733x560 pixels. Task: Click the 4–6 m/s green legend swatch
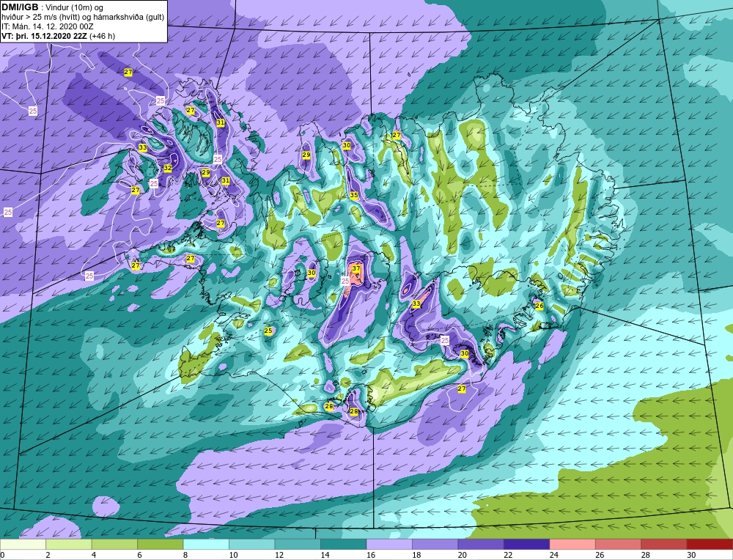[114, 545]
